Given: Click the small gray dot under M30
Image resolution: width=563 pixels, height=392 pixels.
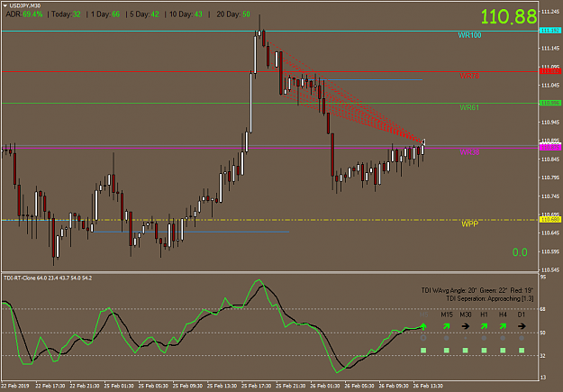Looking at the screenshot, I should point(466,338).
